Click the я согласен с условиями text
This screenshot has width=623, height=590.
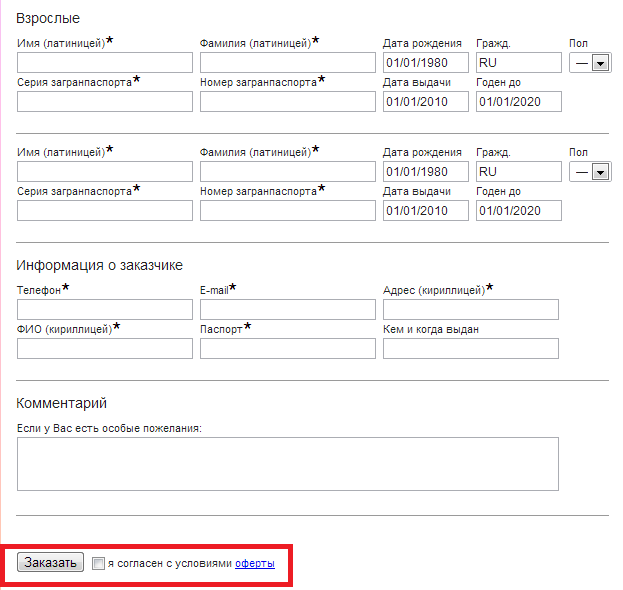point(170,563)
